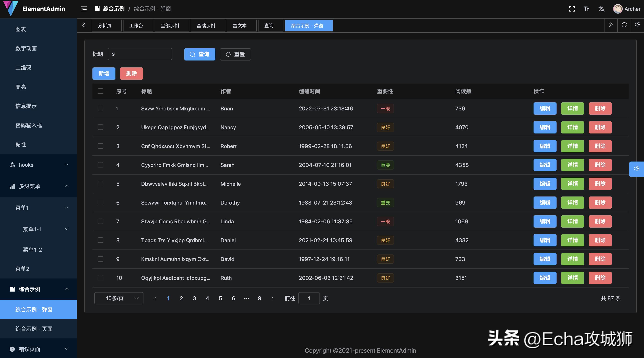
Task: Check the select-all checkbox in table header
Action: click(100, 91)
